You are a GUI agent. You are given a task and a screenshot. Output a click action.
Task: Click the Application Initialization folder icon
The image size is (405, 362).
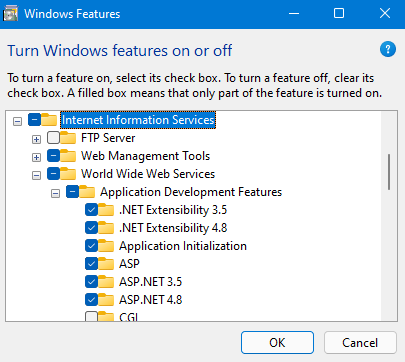tap(106, 246)
